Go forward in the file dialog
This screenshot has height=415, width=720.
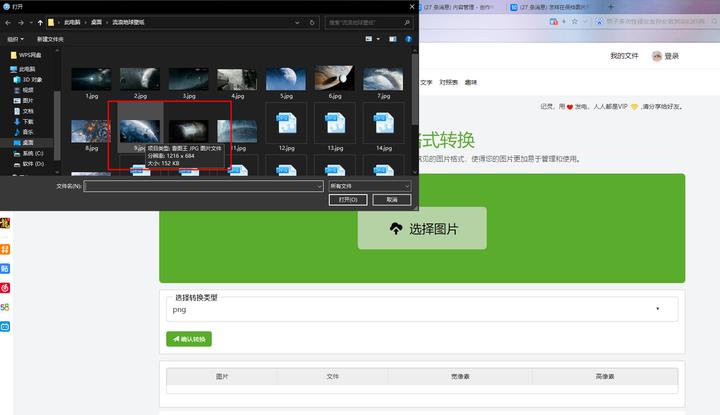21,22
